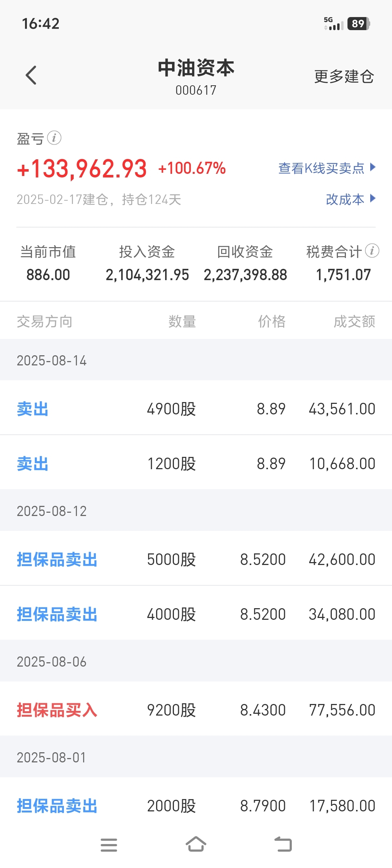Open the 改成本 link
This screenshot has height=868, width=392.
pyautogui.click(x=345, y=199)
